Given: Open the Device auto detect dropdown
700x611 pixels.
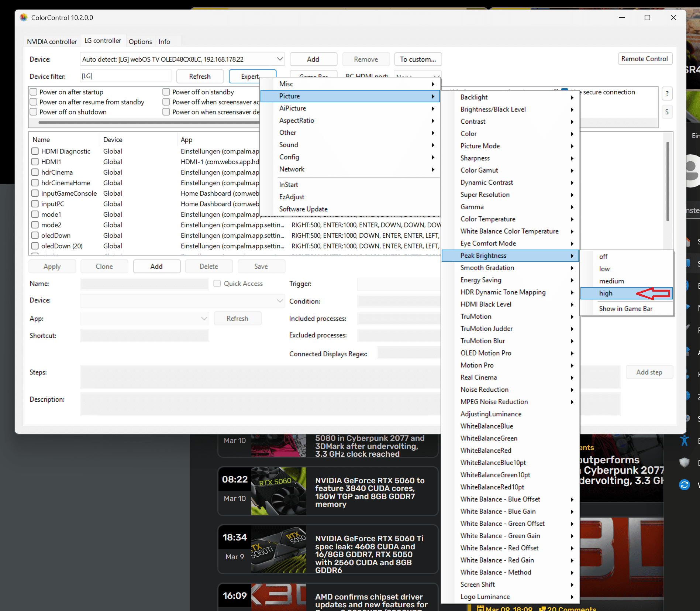Looking at the screenshot, I should point(182,59).
